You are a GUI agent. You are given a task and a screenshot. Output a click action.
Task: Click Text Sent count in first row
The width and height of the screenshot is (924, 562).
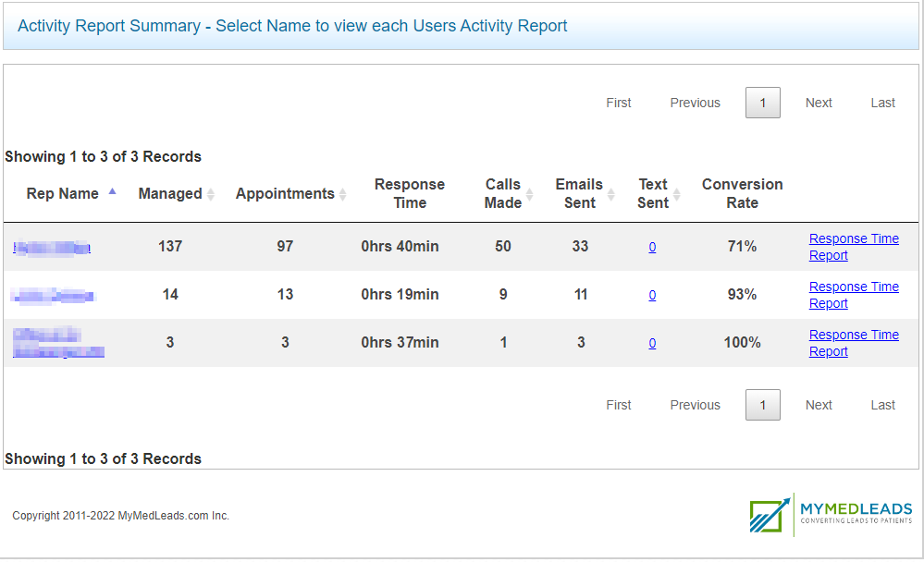[652, 247]
